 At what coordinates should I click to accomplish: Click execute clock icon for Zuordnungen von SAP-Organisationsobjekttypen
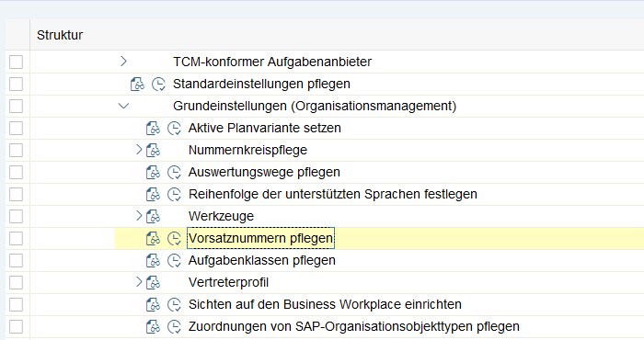click(x=174, y=327)
